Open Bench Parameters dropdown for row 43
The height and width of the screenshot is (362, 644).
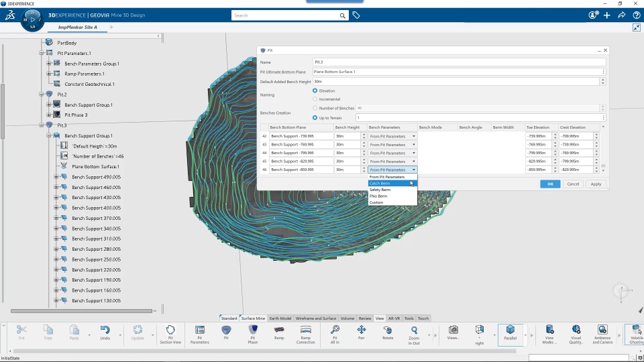(392, 145)
